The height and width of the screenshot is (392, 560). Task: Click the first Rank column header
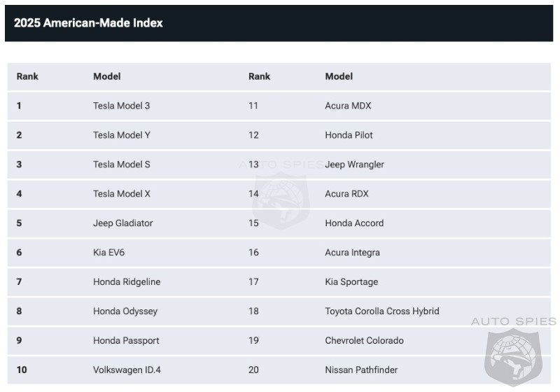click(27, 76)
